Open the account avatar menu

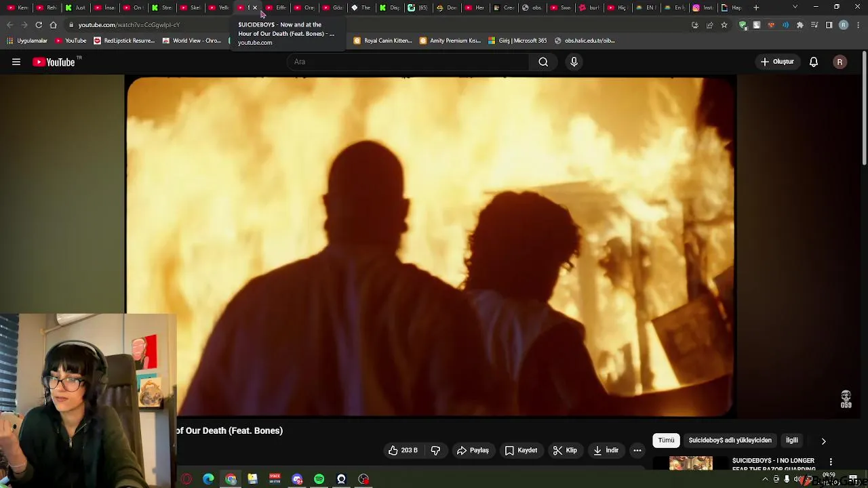click(x=840, y=62)
